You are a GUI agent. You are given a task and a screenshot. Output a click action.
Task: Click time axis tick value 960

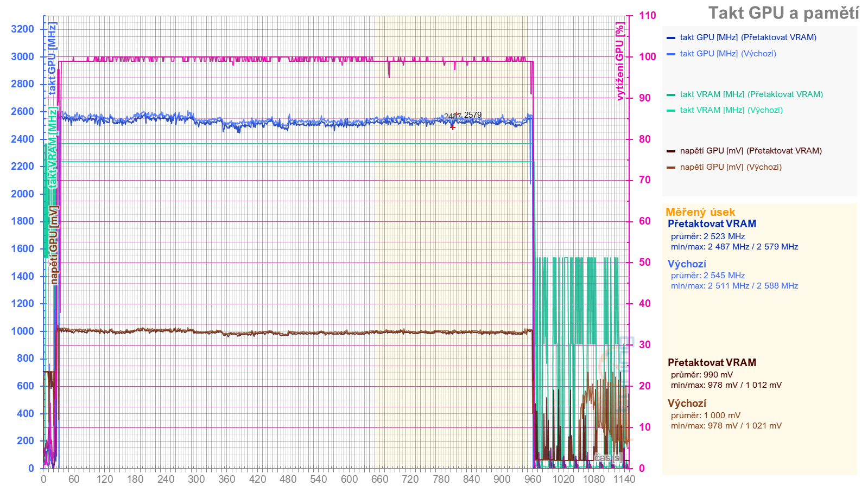click(x=533, y=479)
